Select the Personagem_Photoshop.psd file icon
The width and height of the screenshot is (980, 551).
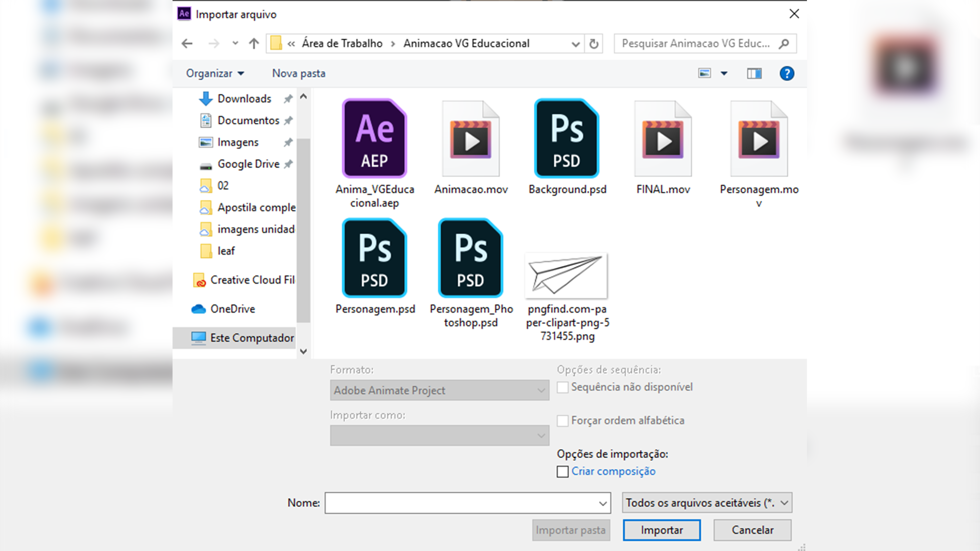click(471, 258)
